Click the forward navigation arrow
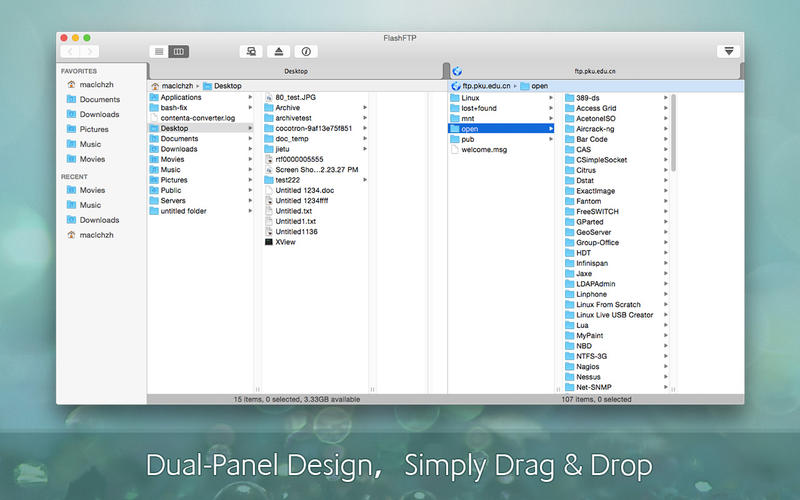Image resolution: width=800 pixels, height=500 pixels. [x=90, y=52]
